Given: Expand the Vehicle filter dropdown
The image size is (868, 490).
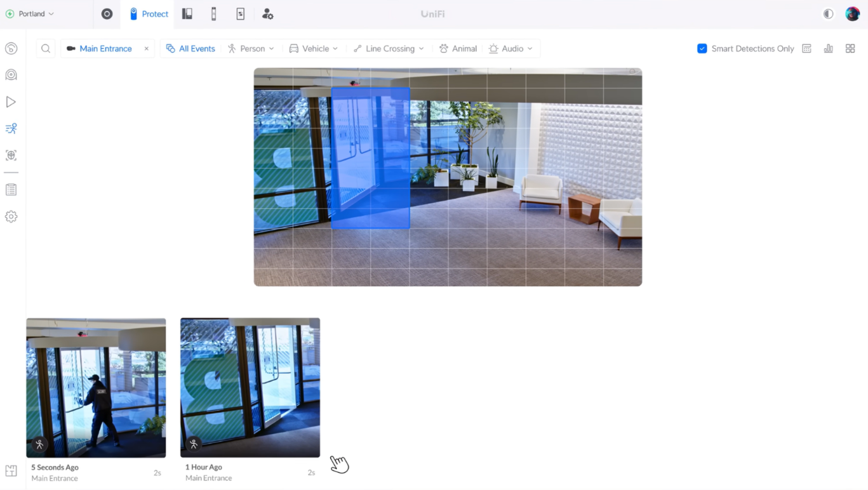Looking at the screenshot, I should tap(314, 49).
